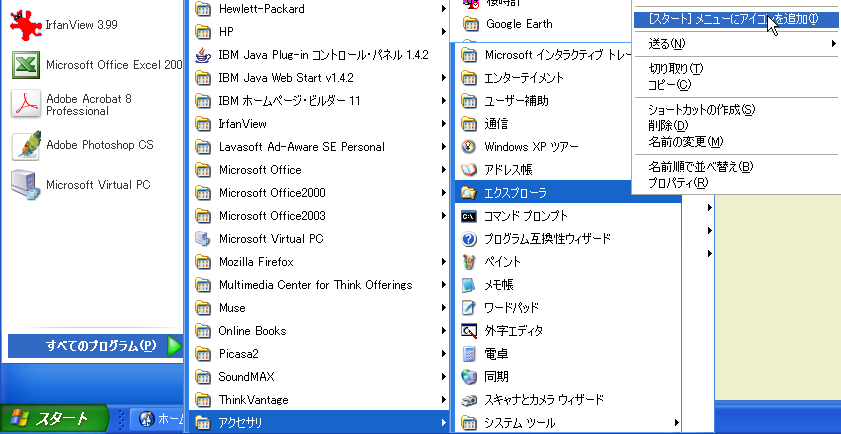Open Adobe Acrobat 8 Professional icon
The image size is (841, 434).
[x=26, y=105]
